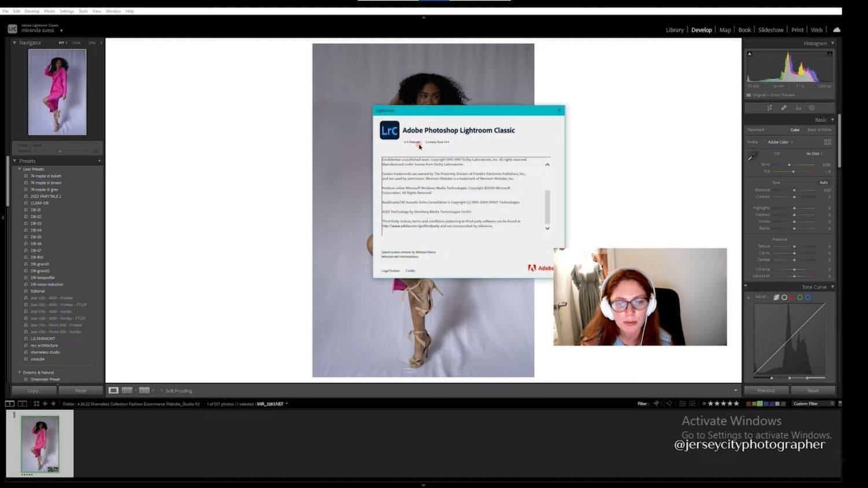Image resolution: width=868 pixels, height=488 pixels.
Task: Adjust the Exposure slider handle
Action: click(x=794, y=190)
